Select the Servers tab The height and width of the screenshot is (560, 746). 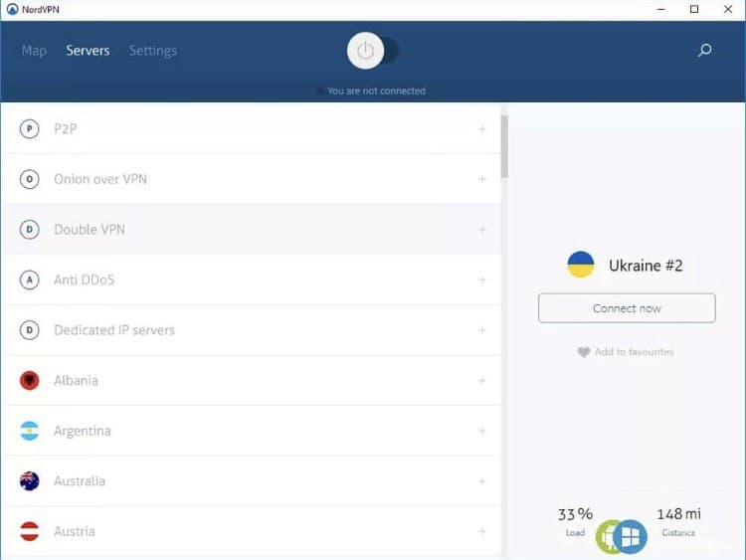click(88, 51)
